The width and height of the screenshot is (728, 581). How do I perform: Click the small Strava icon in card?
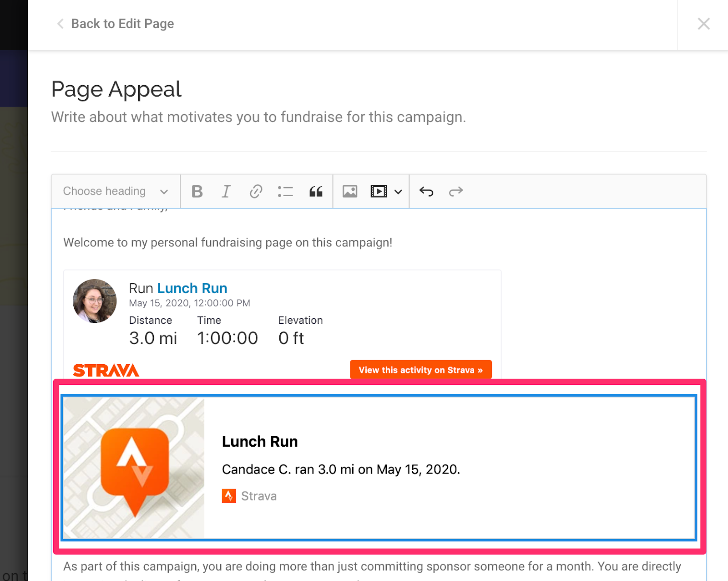click(x=229, y=496)
